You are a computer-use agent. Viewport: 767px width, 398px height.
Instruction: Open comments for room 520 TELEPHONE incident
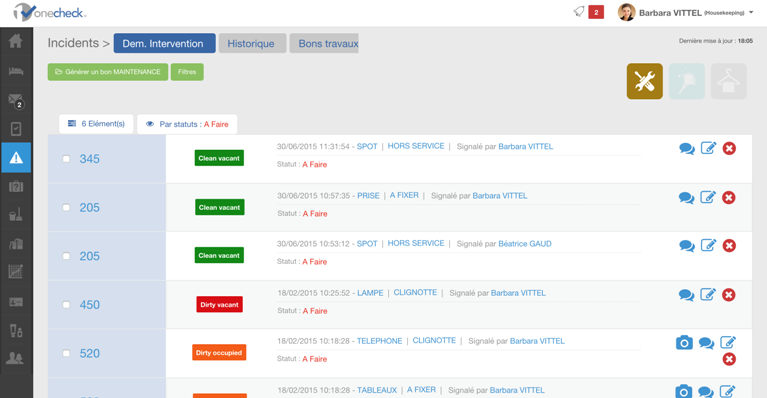706,343
